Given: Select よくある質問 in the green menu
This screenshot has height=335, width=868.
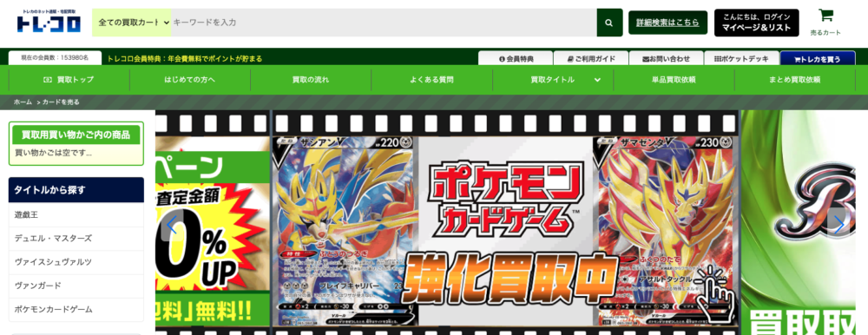Looking at the screenshot, I should point(431,80).
